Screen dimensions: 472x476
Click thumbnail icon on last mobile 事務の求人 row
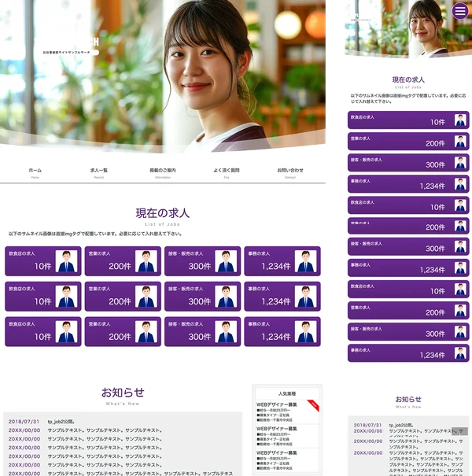[460, 353]
